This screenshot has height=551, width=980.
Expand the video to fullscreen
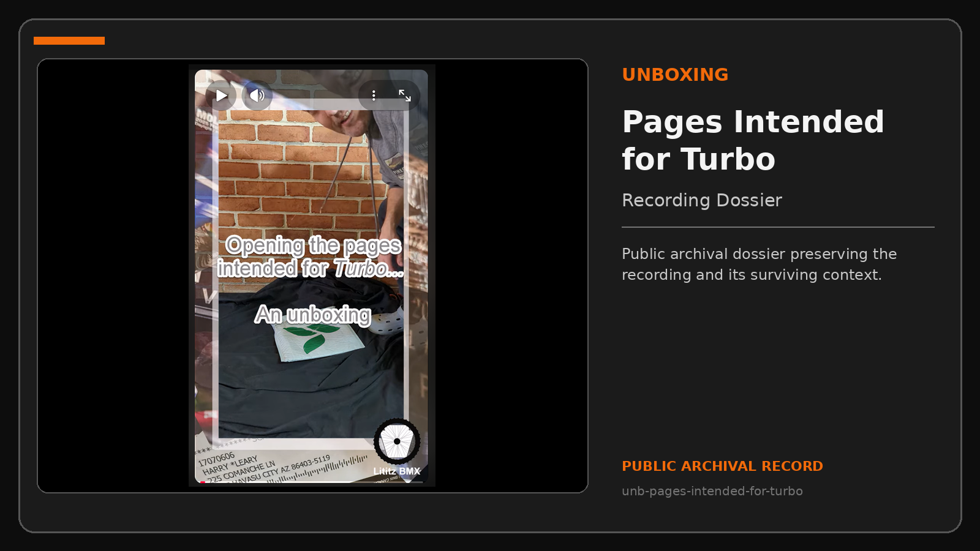405,96
